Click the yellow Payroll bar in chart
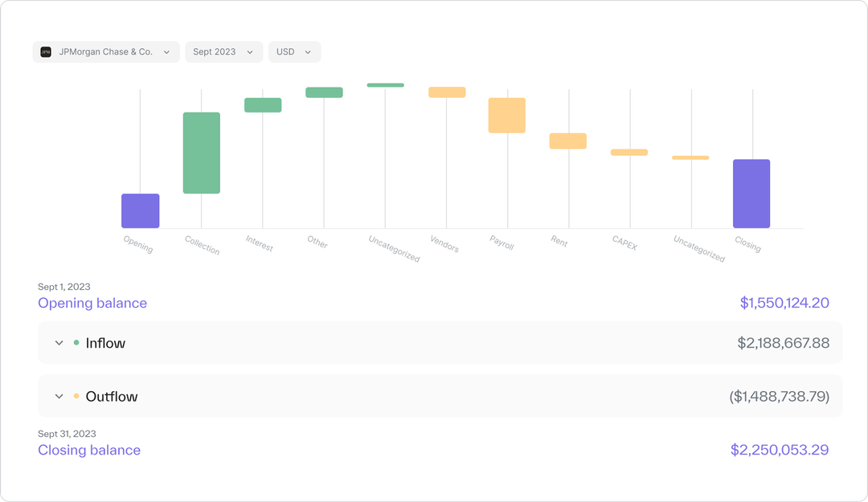Viewport: 868px width, 502px height. click(506, 115)
